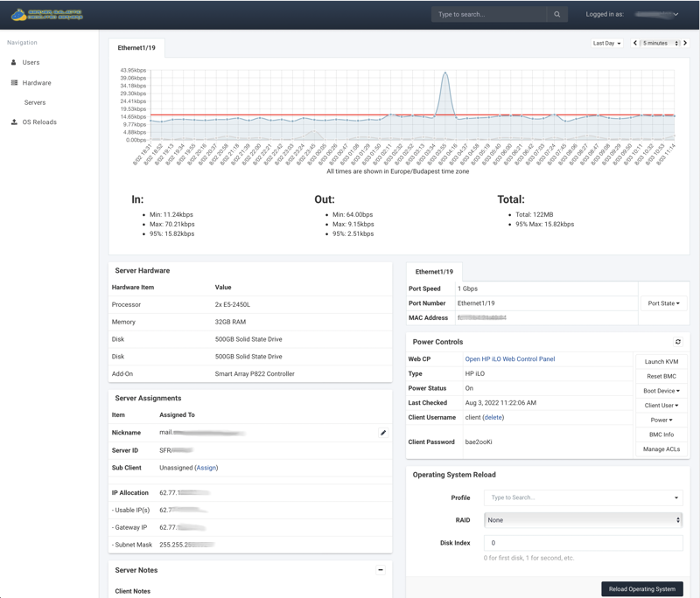The image size is (700, 598).
Task: Click the Assign sub client link
Action: [206, 468]
